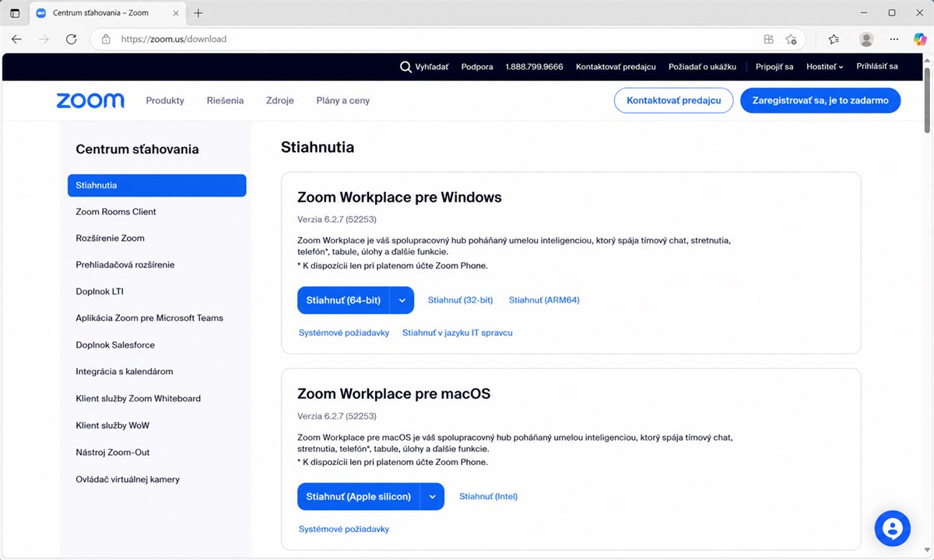
Task: Open the Produkty menu
Action: click(x=165, y=100)
